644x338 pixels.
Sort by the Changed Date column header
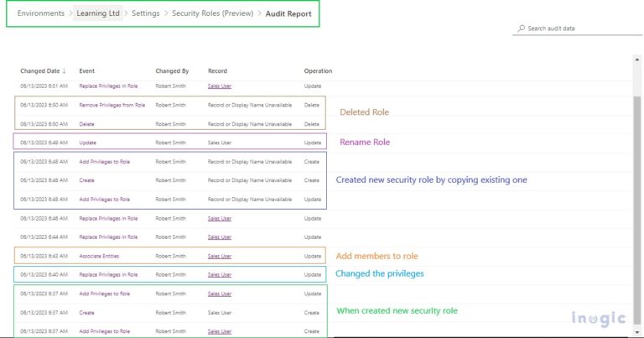click(39, 71)
